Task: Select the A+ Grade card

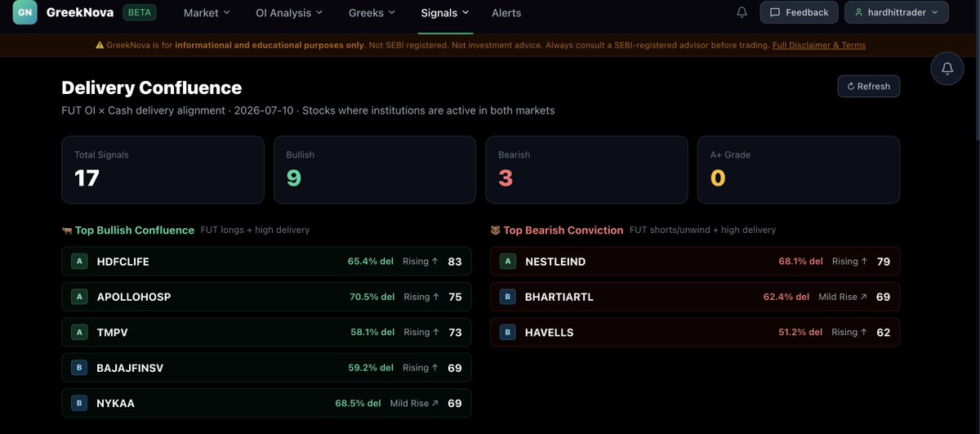Action: coord(798,169)
